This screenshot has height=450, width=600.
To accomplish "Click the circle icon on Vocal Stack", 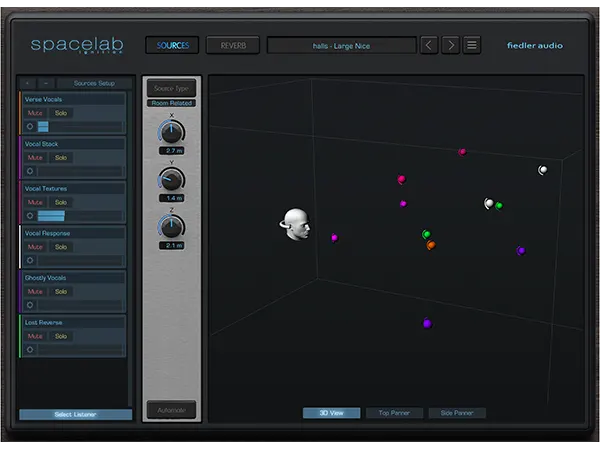I will (30, 171).
